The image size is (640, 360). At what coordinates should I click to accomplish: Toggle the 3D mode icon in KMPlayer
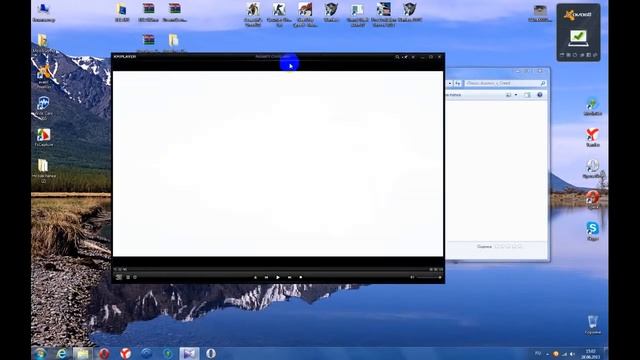click(x=119, y=277)
